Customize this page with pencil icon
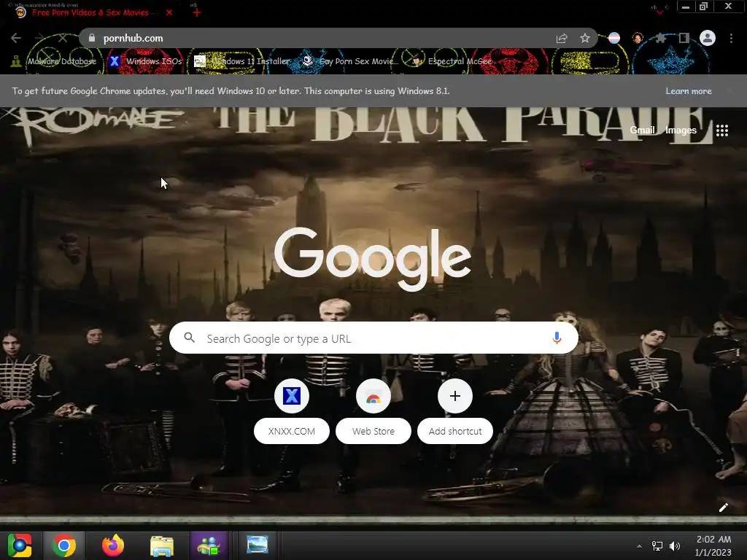Image resolution: width=747 pixels, height=560 pixels. [x=723, y=507]
